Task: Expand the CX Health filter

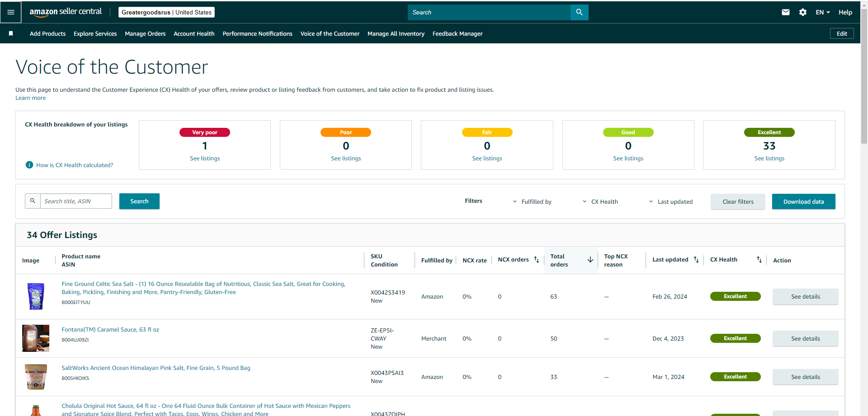Action: click(x=600, y=201)
